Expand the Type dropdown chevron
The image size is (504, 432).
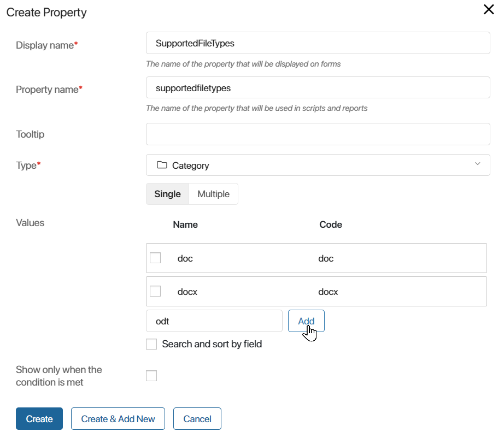click(478, 164)
